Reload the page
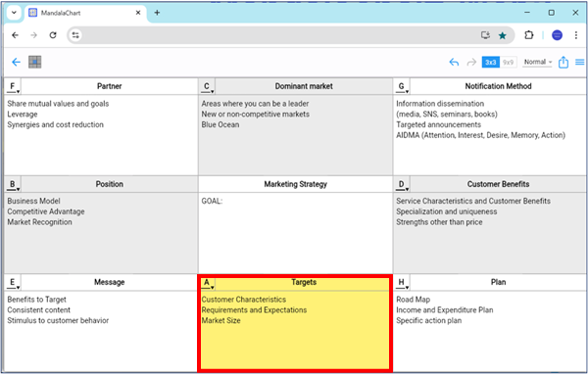This screenshot has width=588, height=374. tap(53, 35)
